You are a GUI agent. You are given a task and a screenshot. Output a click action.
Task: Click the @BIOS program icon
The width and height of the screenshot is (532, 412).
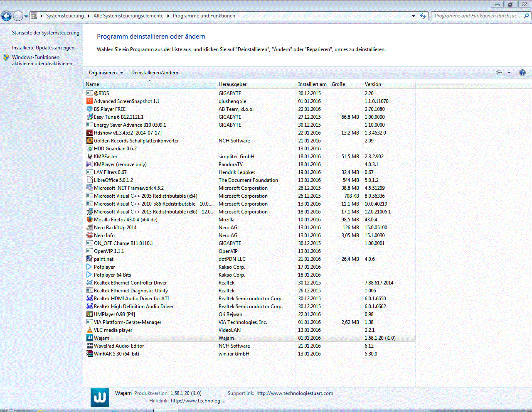(x=89, y=93)
